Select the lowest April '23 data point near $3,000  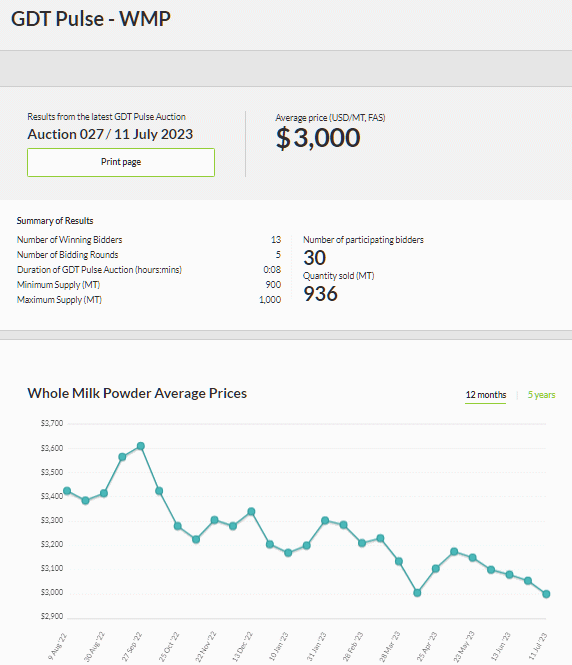coord(417,593)
